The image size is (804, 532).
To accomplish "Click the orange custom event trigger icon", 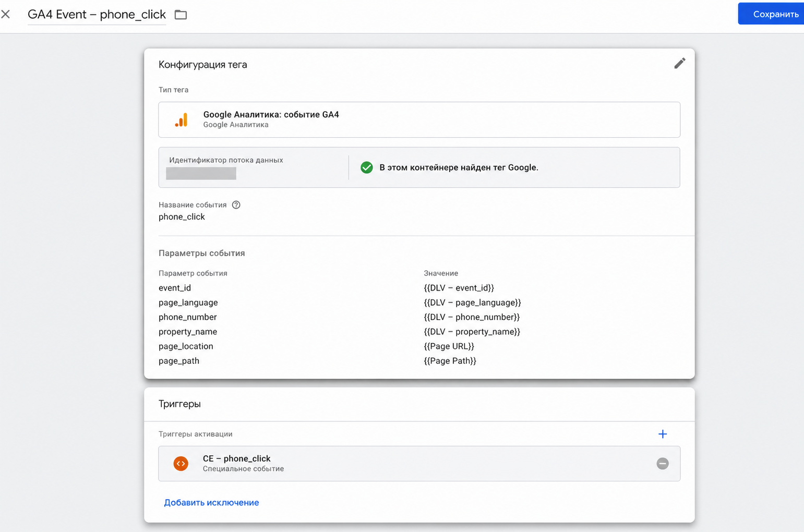I will pos(181,463).
